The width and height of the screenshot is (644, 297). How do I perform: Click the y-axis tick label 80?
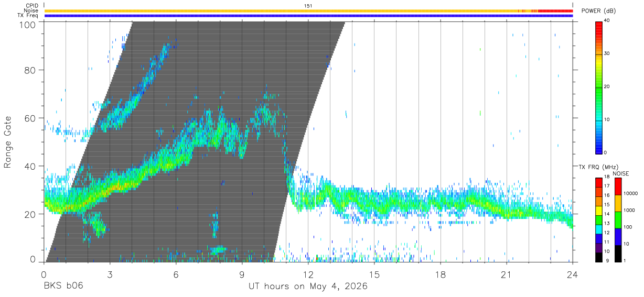click(30, 70)
